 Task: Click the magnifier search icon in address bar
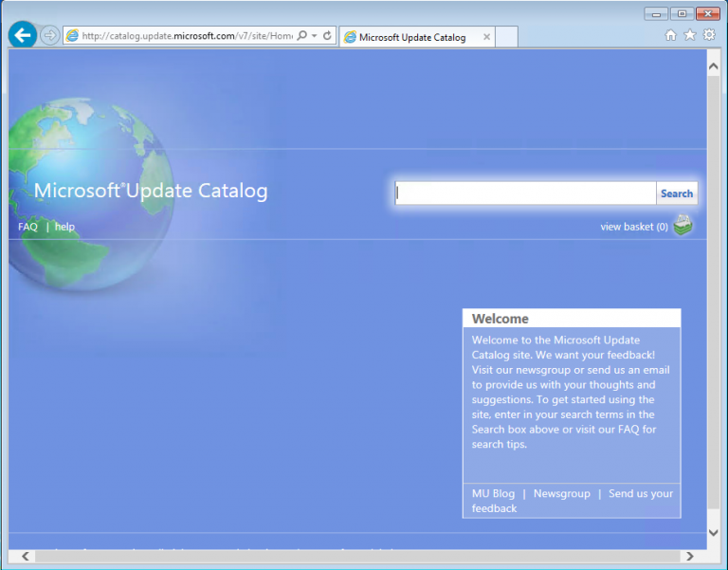(x=301, y=36)
